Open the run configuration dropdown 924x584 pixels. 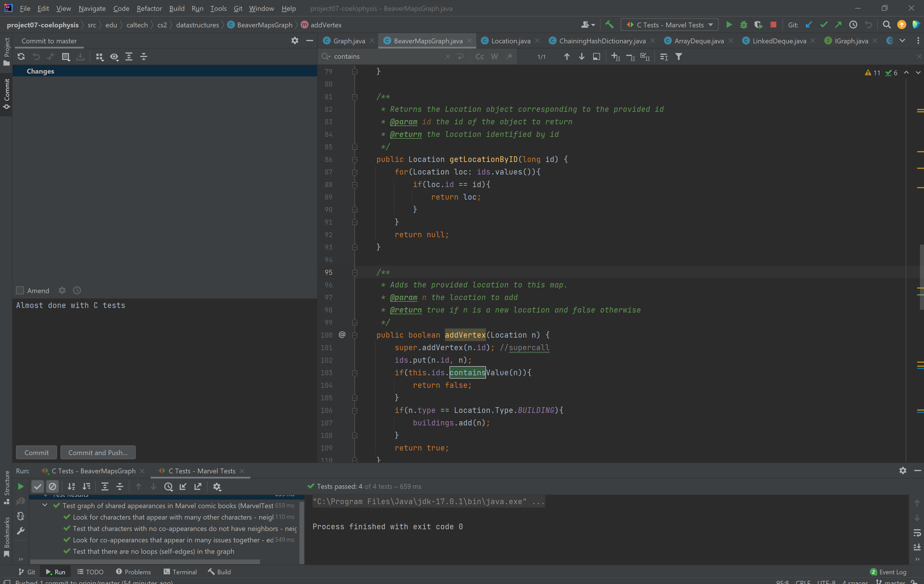point(670,25)
